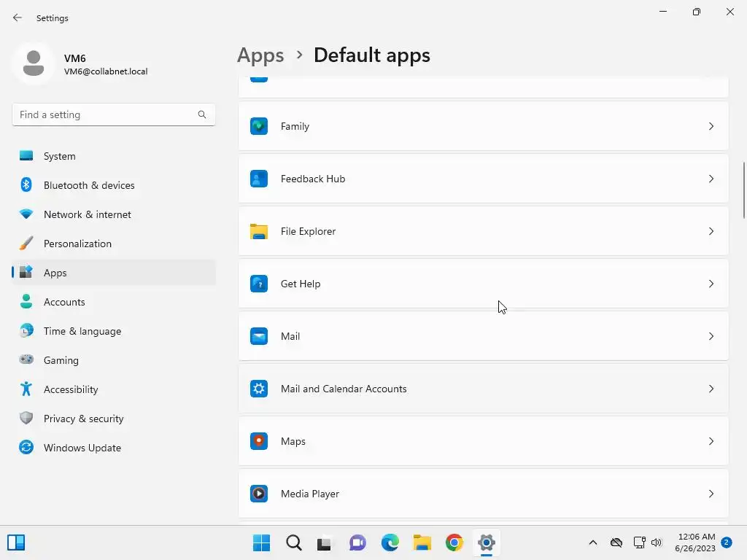The height and width of the screenshot is (560, 747).
Task: Select the Apps sidebar item
Action: click(113, 273)
